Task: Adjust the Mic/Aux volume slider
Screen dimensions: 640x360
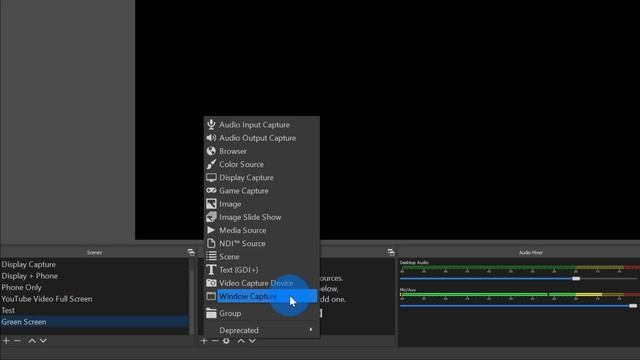Action: pyautogui.click(x=633, y=306)
